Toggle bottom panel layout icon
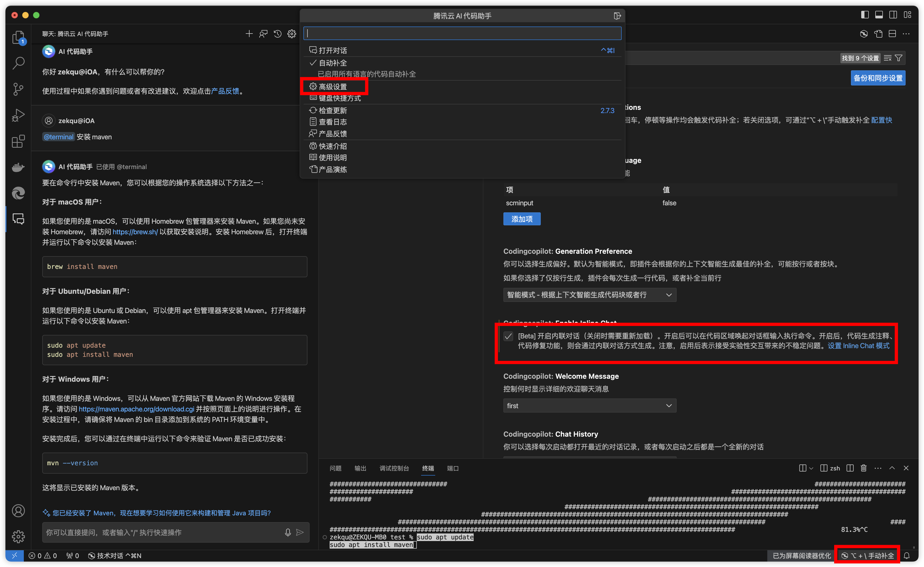The image size is (924, 567). pyautogui.click(x=879, y=15)
